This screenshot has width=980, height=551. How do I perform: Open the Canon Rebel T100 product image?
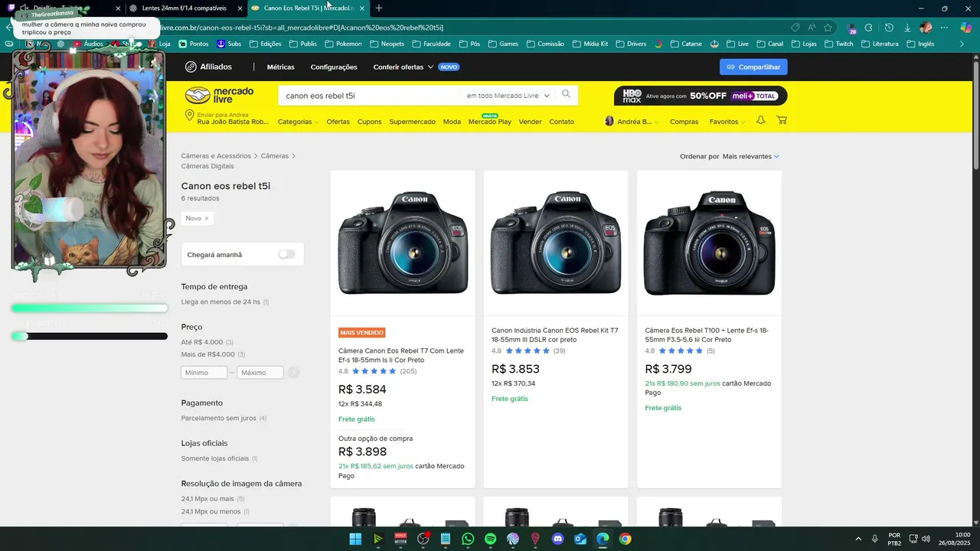tap(709, 243)
